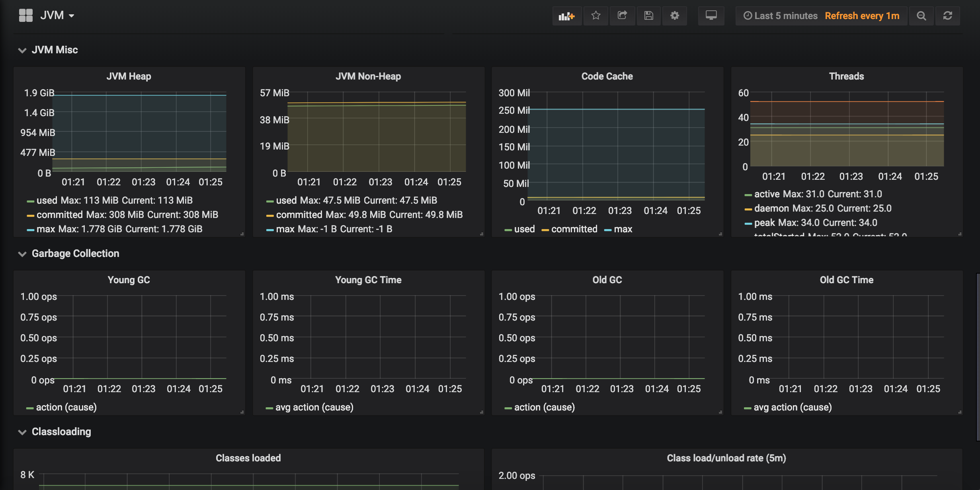Collapse the JVM Misc row

[x=55, y=50]
